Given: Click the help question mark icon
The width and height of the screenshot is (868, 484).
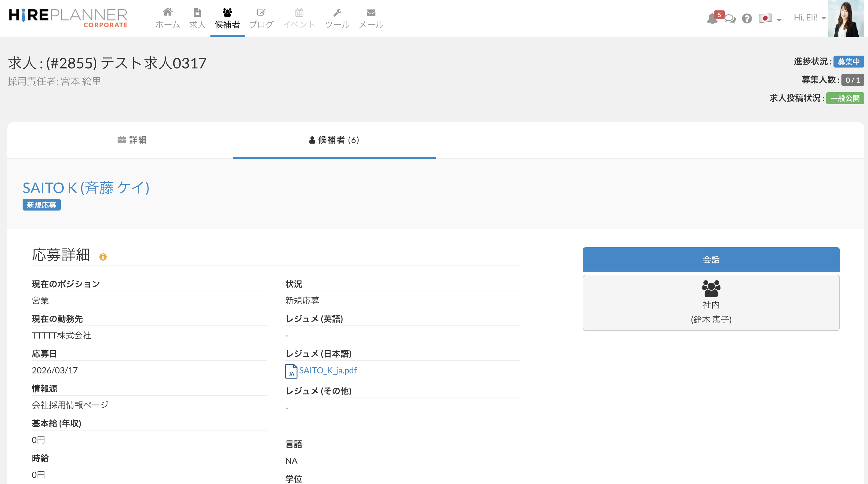Looking at the screenshot, I should [x=747, y=19].
